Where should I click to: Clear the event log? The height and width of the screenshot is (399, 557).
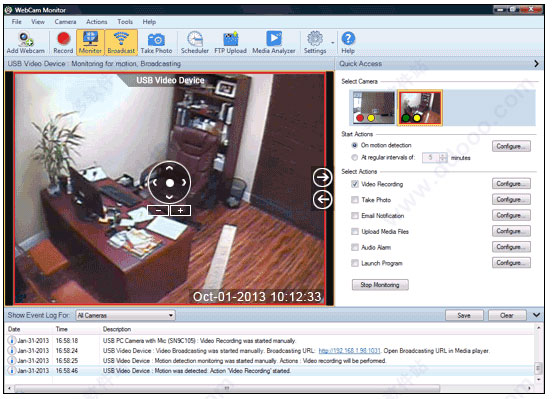[507, 316]
